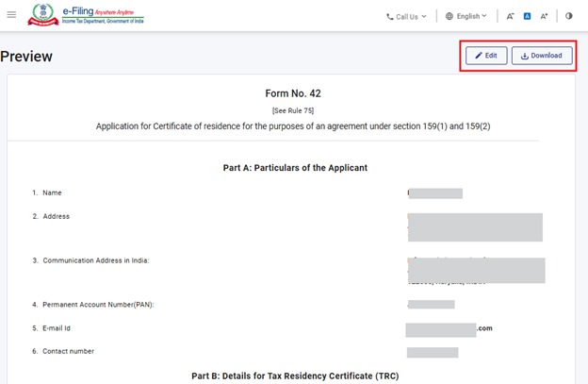The width and height of the screenshot is (588, 384).
Task: Expand the Call Us dropdown chevron
Action: [x=424, y=16]
